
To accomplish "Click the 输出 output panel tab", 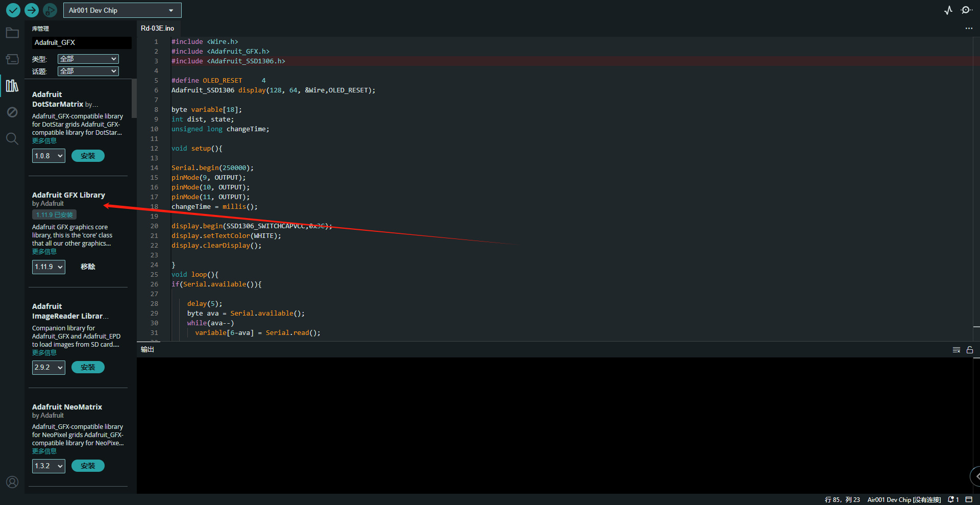I will click(x=148, y=349).
